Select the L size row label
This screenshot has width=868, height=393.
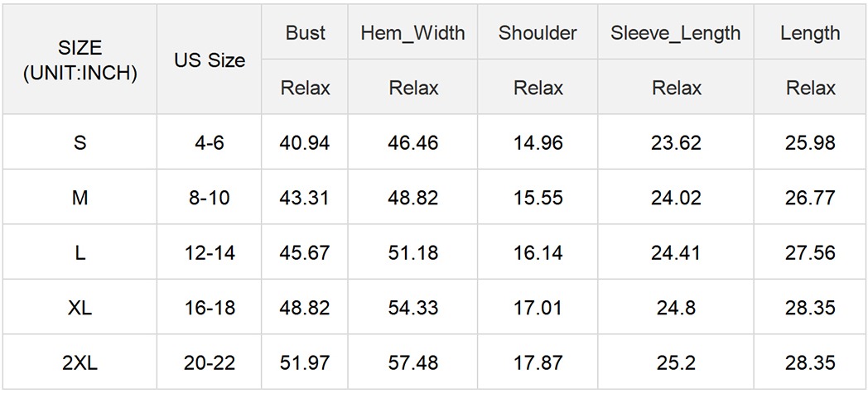tap(80, 252)
